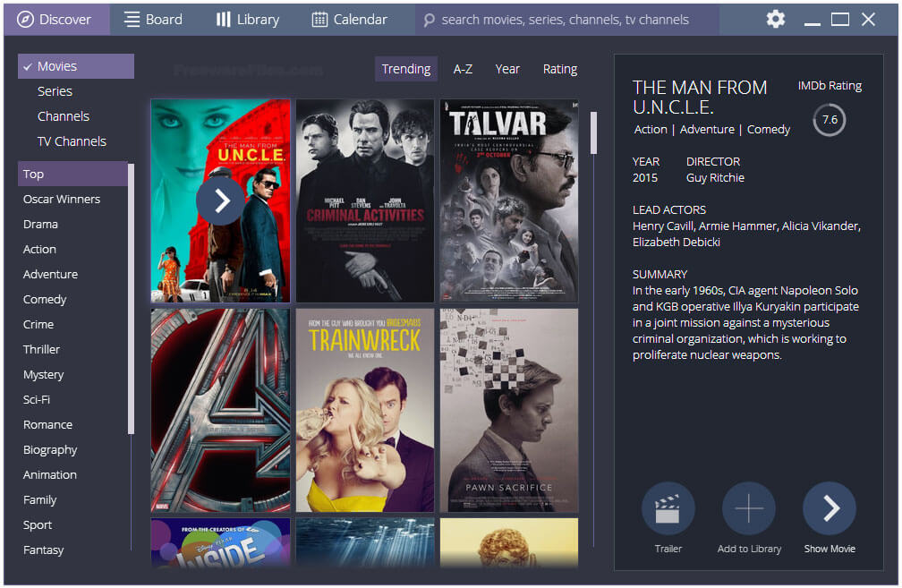Choose the Sport genre
The width and height of the screenshot is (902, 588).
coord(38,524)
